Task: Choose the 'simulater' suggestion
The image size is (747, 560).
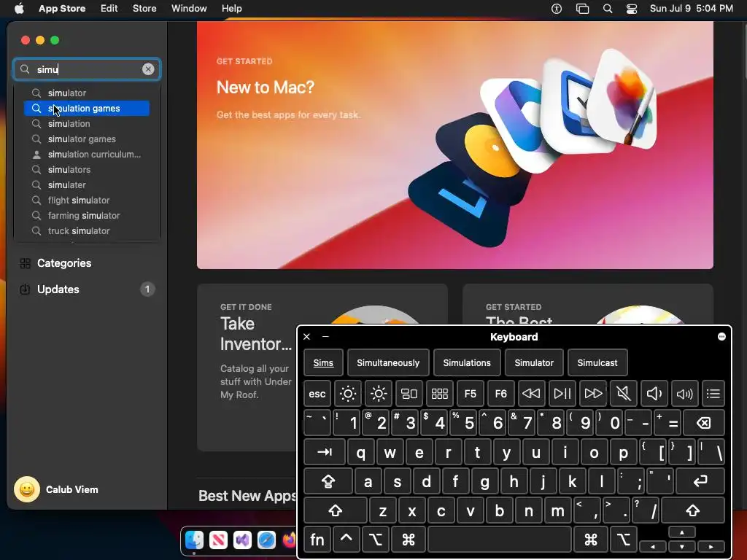Action: 87,184
